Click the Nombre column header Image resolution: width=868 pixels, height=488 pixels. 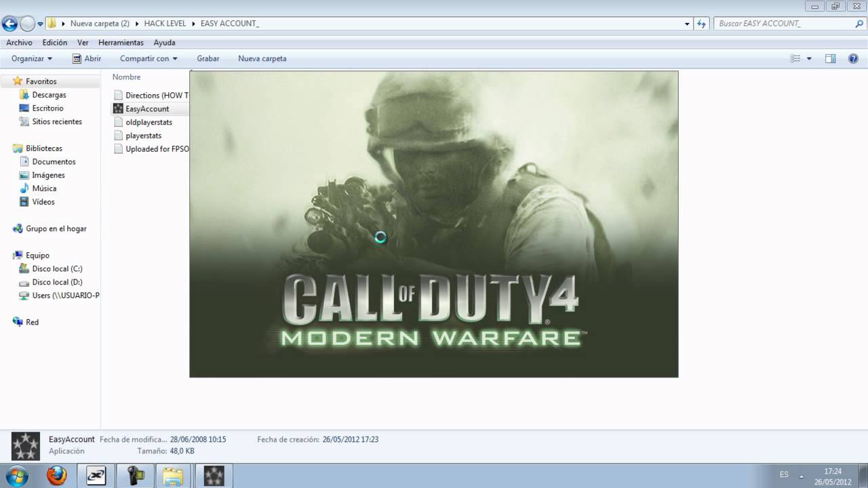click(x=127, y=77)
